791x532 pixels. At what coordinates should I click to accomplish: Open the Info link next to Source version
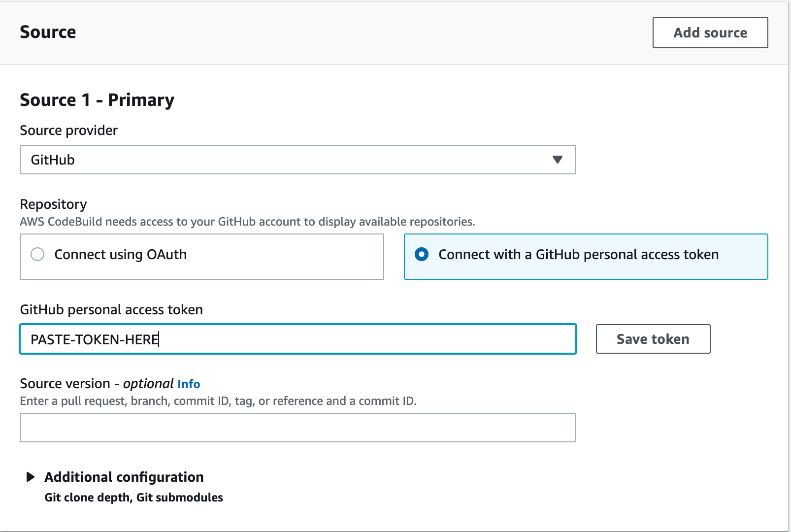coord(189,384)
